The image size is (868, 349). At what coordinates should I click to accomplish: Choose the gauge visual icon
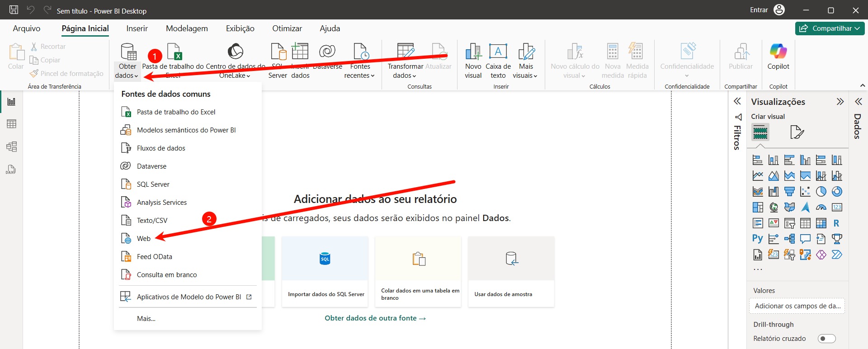[x=821, y=208]
